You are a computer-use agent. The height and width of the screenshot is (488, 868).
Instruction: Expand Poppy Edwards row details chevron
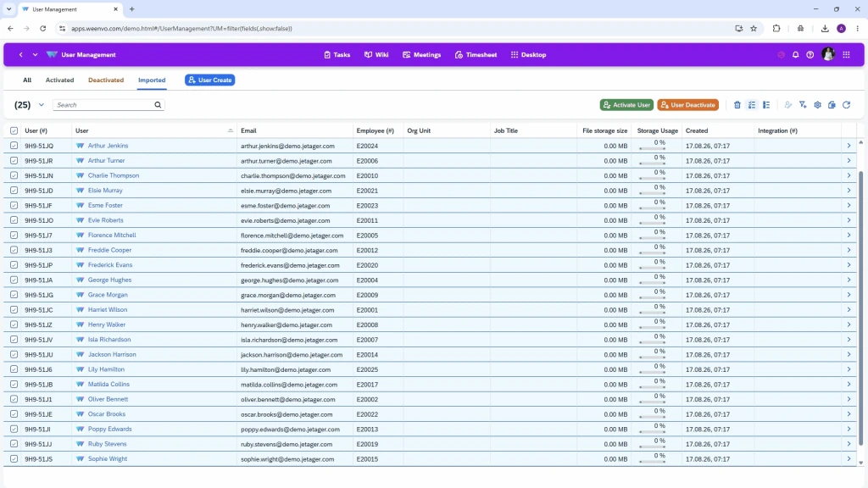pos(849,429)
